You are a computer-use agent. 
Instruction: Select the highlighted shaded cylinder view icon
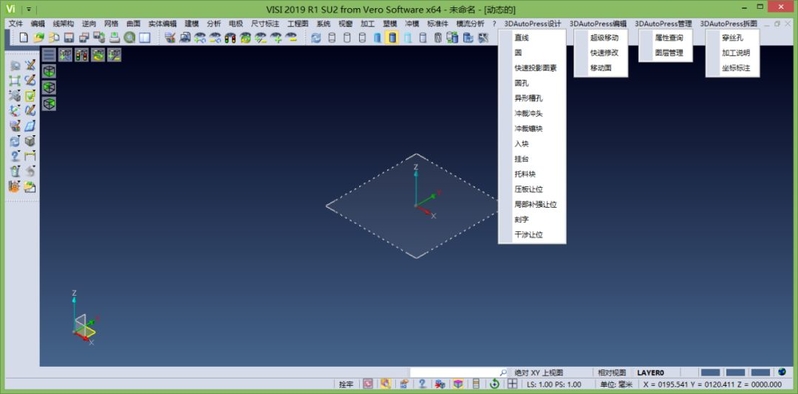[392, 38]
